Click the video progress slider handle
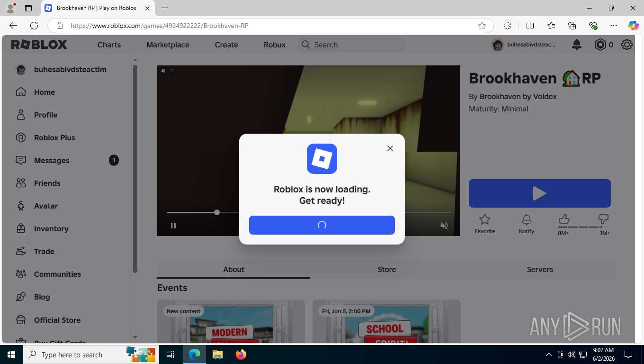Image resolution: width=644 pixels, height=364 pixels. coord(217,212)
